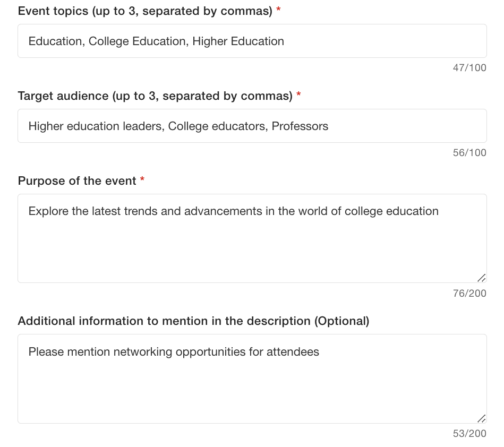504x447 pixels.
Task: Place cursor on "Higher Education" in Event topics
Action: click(238, 41)
